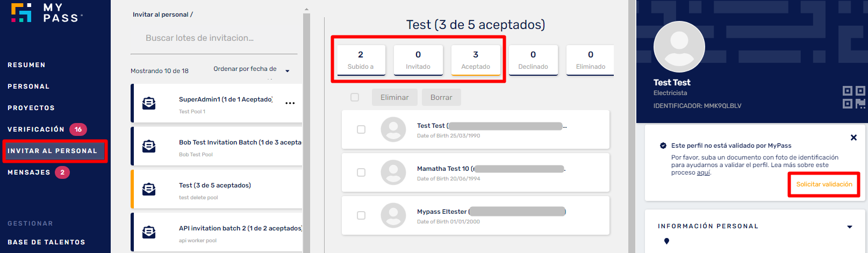Click the QR code icon on profile
868x253 pixels.
tap(853, 97)
